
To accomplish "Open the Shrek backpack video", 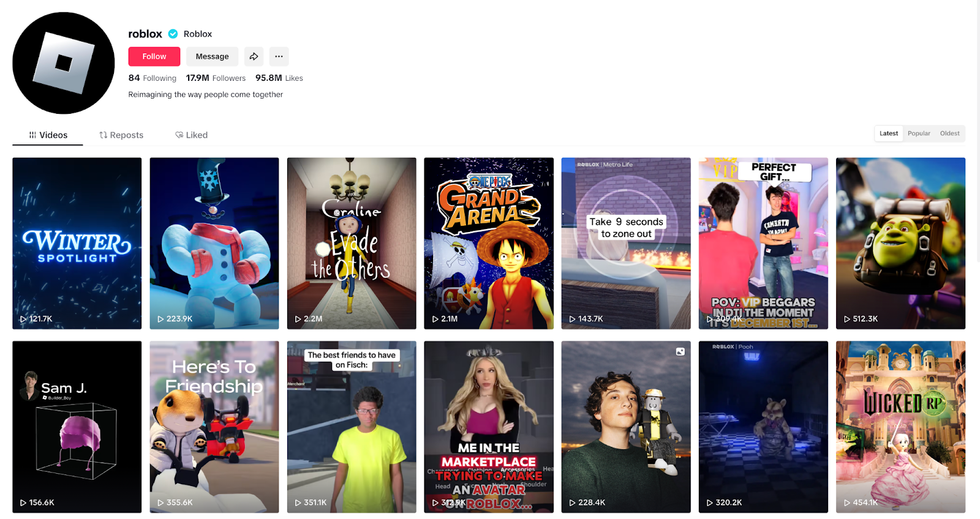I will pos(900,244).
